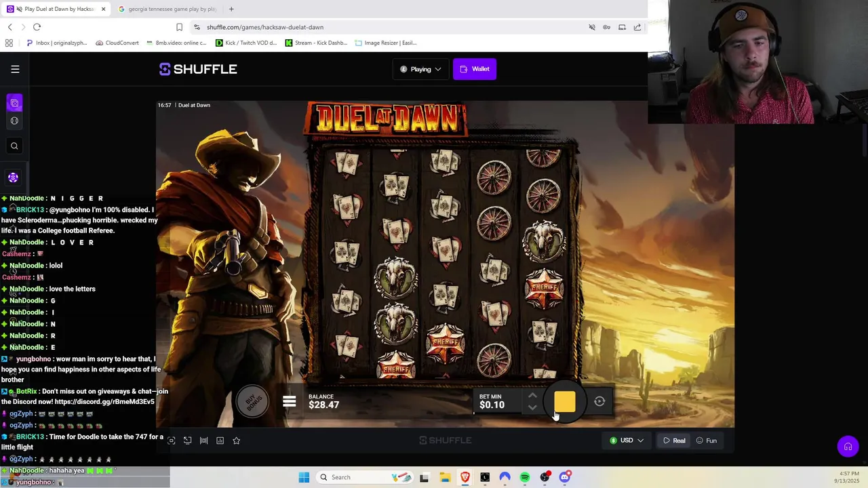
Task: Open Spotify from the taskbar
Action: (525, 477)
